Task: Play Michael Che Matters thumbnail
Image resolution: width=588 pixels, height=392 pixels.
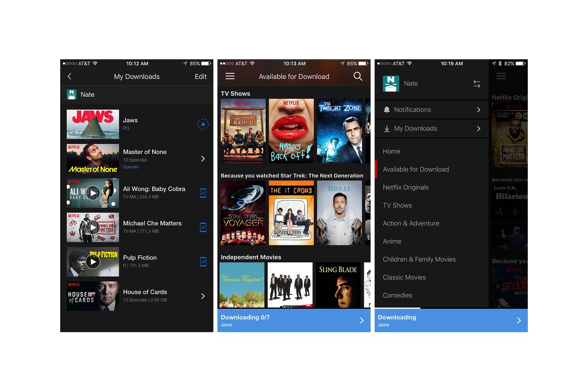Action: click(x=93, y=227)
